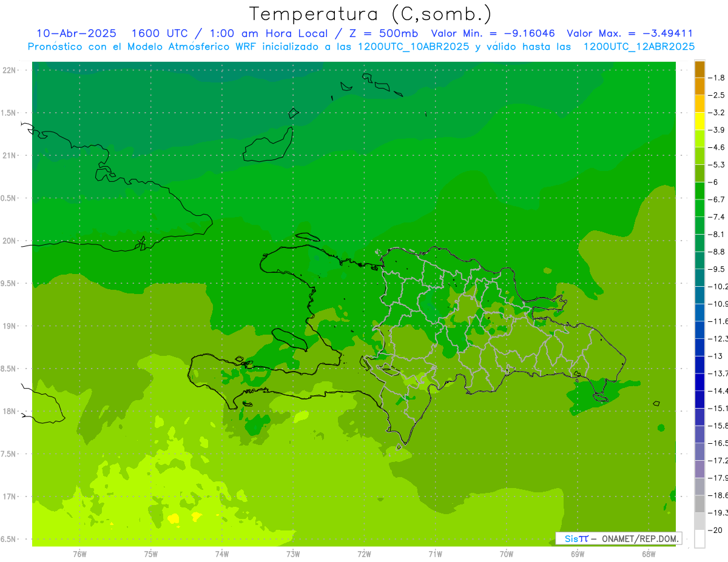Click the date '10-Abr-2025' in the header
The height and width of the screenshot is (562, 728).
76,33
